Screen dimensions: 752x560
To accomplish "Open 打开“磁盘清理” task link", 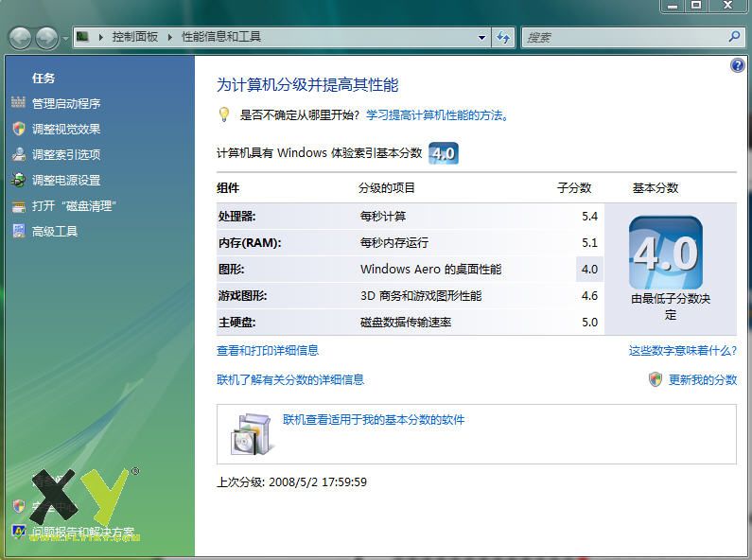I will (x=75, y=205).
